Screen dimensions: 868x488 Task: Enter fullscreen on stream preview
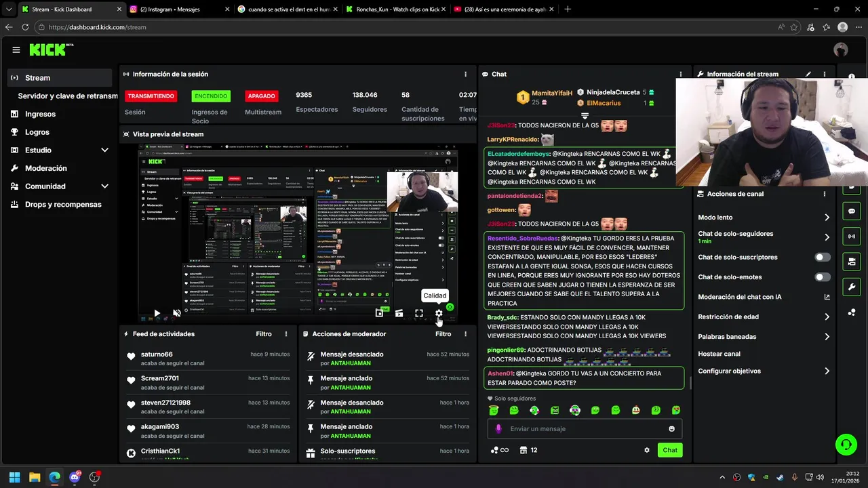[419, 313]
